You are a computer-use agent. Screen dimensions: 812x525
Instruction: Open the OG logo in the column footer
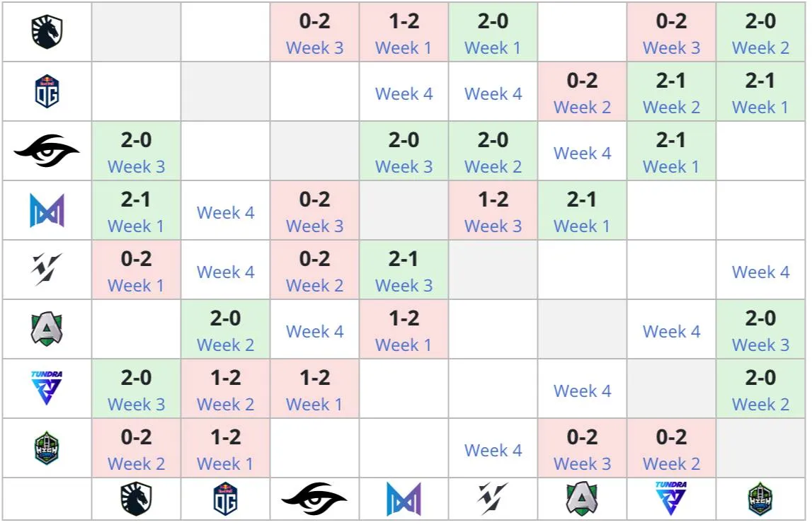[225, 499]
